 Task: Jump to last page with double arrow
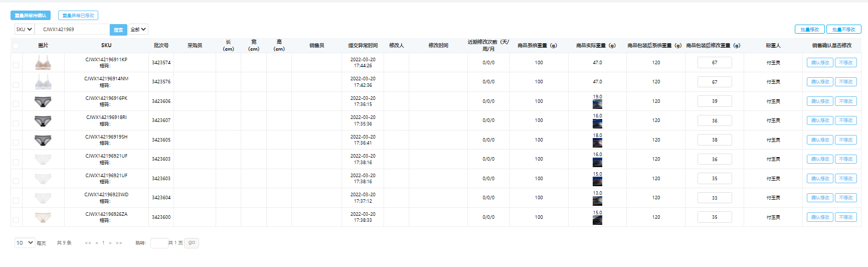pos(119,243)
